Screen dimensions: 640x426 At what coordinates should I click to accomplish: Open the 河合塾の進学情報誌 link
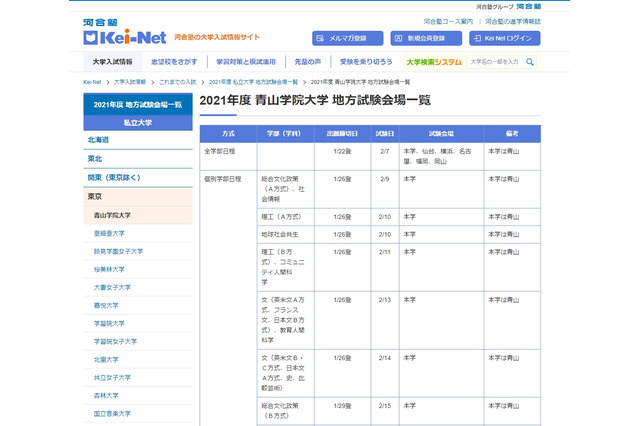(513, 21)
